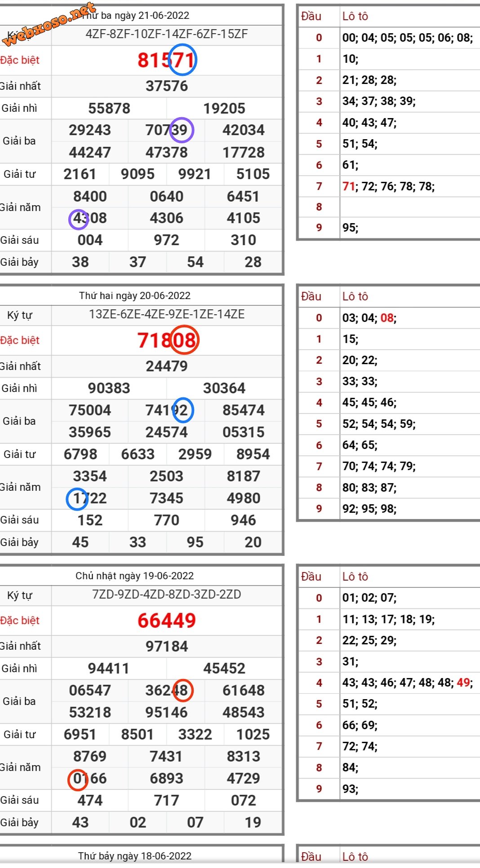
Task: Click the code string 7ZD-9ZD-4ZD-8ZD-3ZD-2ZD
Action: (167, 595)
